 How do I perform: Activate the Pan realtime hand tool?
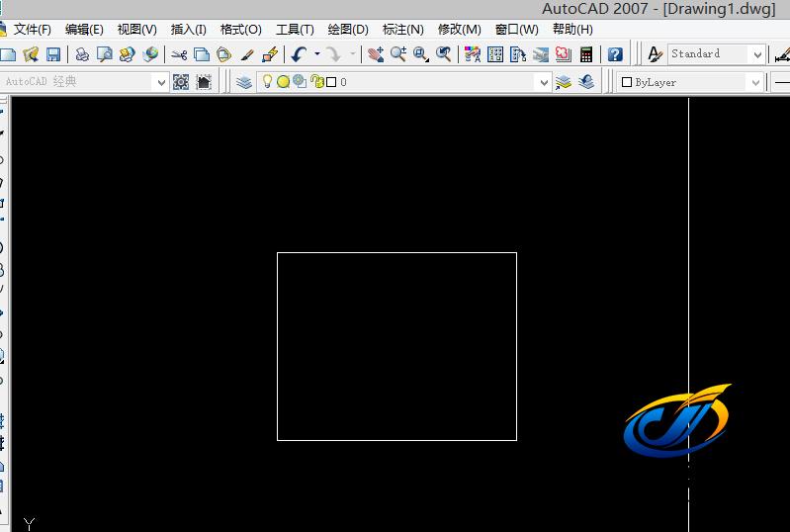pyautogui.click(x=376, y=54)
